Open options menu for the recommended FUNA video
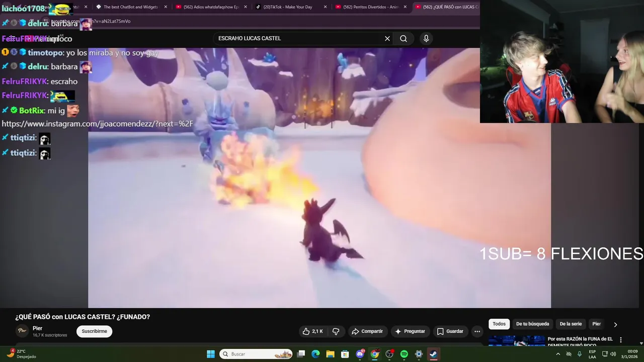This screenshot has width=644, height=362. tap(620, 340)
